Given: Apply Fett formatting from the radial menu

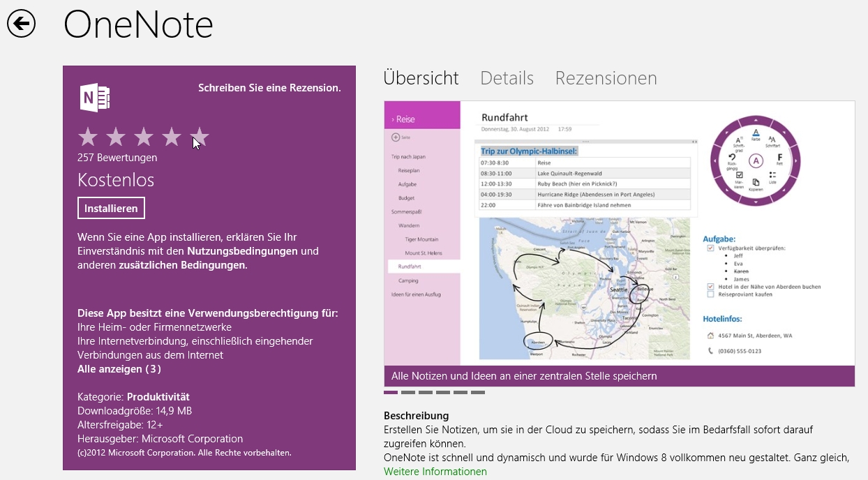Looking at the screenshot, I should tap(779, 159).
